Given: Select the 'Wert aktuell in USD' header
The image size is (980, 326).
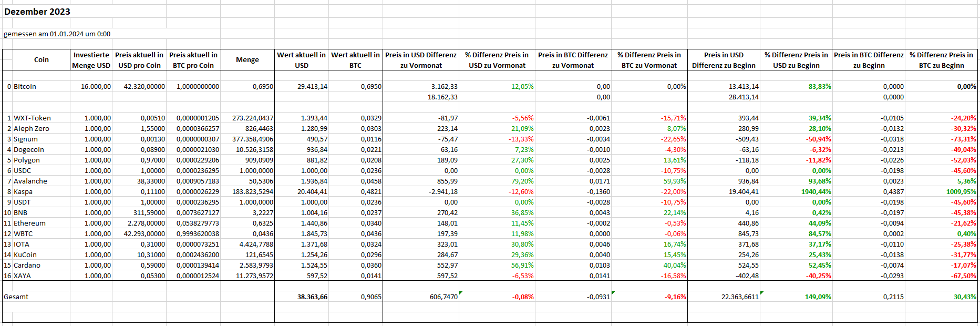Looking at the screenshot, I should (302, 60).
